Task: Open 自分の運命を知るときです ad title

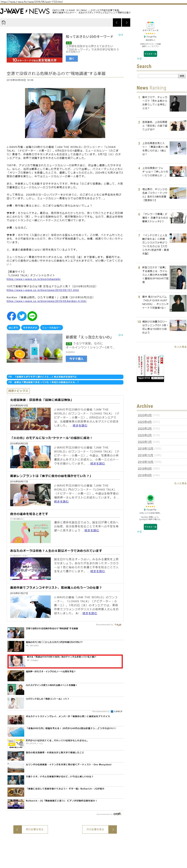Action: click(29, 514)
